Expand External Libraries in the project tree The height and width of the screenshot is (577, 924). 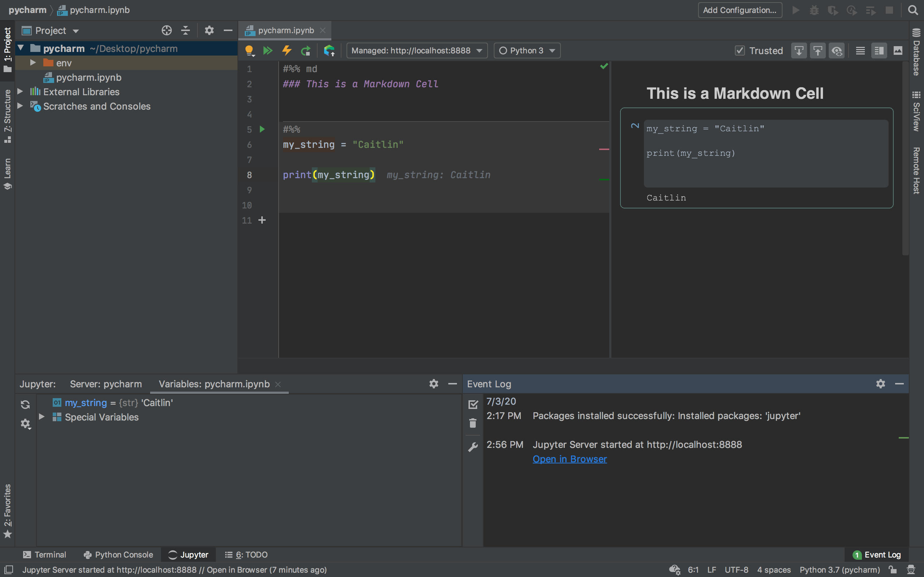(19, 92)
